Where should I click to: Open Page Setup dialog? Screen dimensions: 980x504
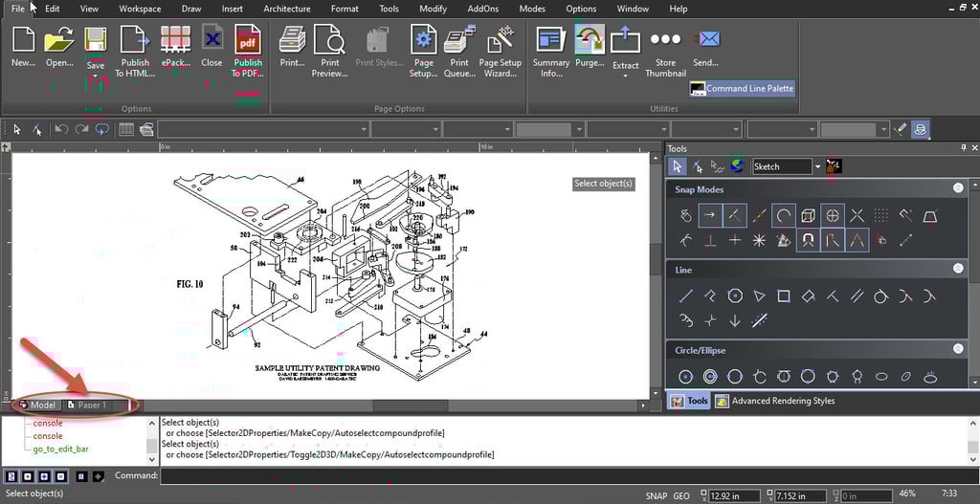(x=423, y=40)
